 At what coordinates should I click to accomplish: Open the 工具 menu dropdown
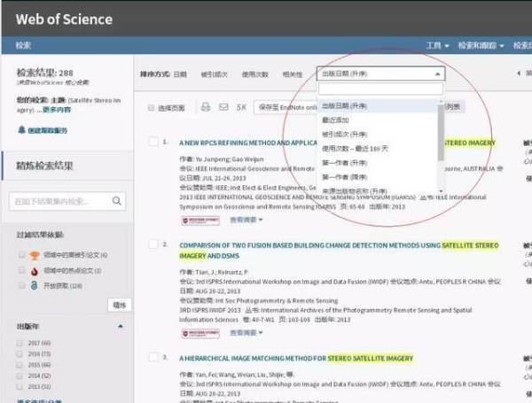[x=437, y=45]
